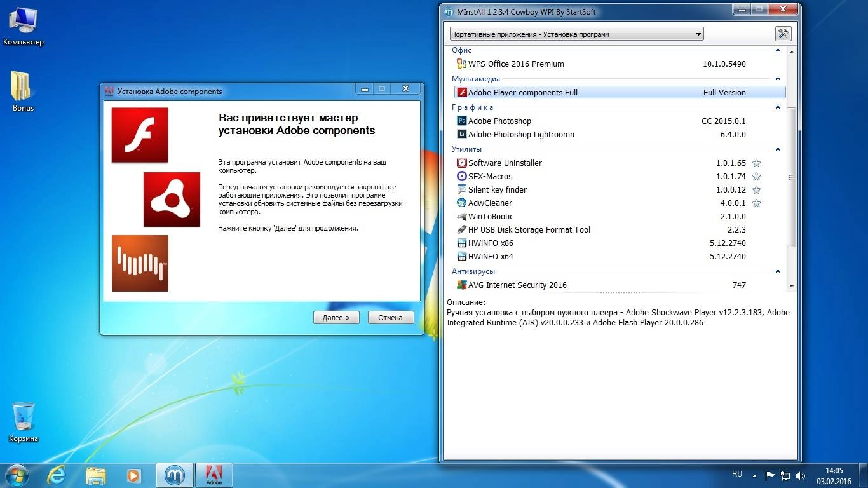Click the WinToBootic USB icon

coord(462,216)
